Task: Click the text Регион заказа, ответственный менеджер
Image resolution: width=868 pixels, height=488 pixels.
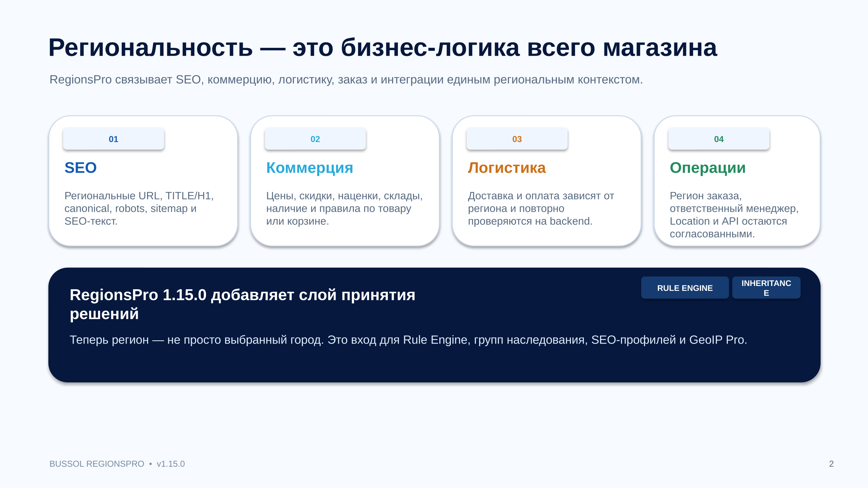Action: pyautogui.click(x=734, y=215)
